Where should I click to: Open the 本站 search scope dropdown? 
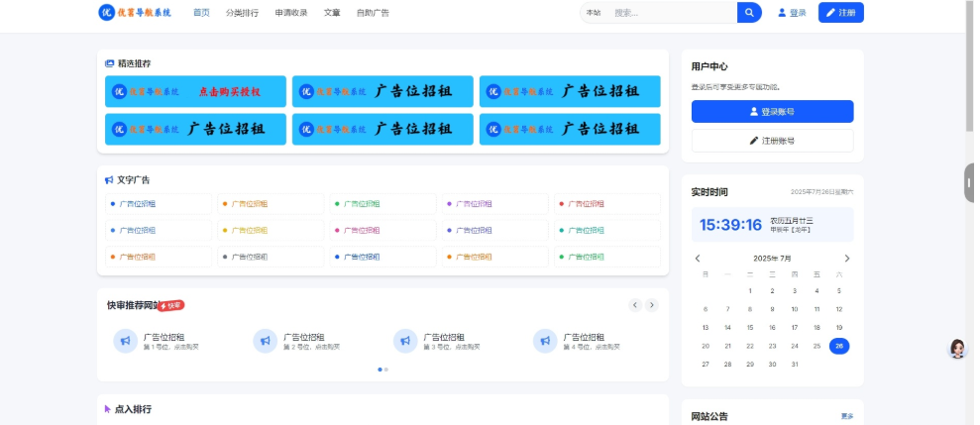click(x=593, y=13)
